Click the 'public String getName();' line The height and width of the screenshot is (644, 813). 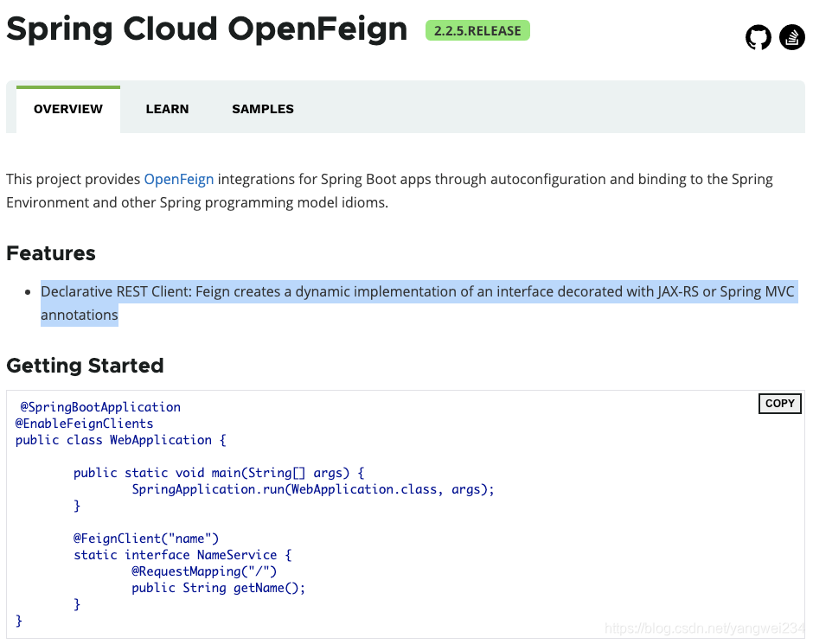[218, 588]
